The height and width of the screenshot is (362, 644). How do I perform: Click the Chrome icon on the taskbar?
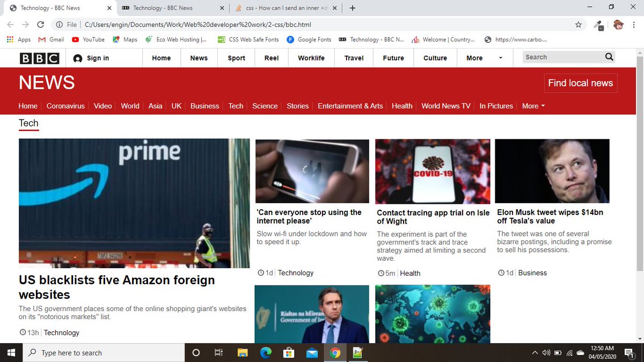point(335,352)
